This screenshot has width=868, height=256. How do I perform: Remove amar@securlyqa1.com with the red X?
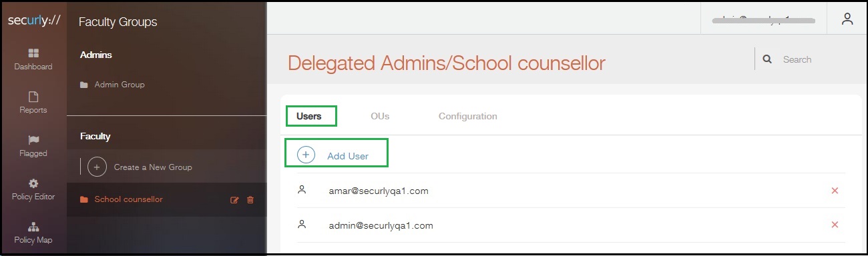835,191
